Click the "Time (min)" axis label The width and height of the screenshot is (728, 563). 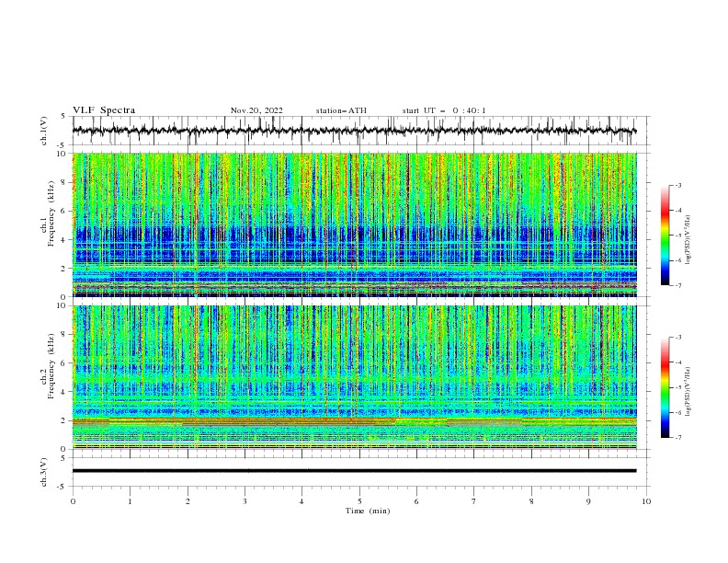(x=368, y=511)
